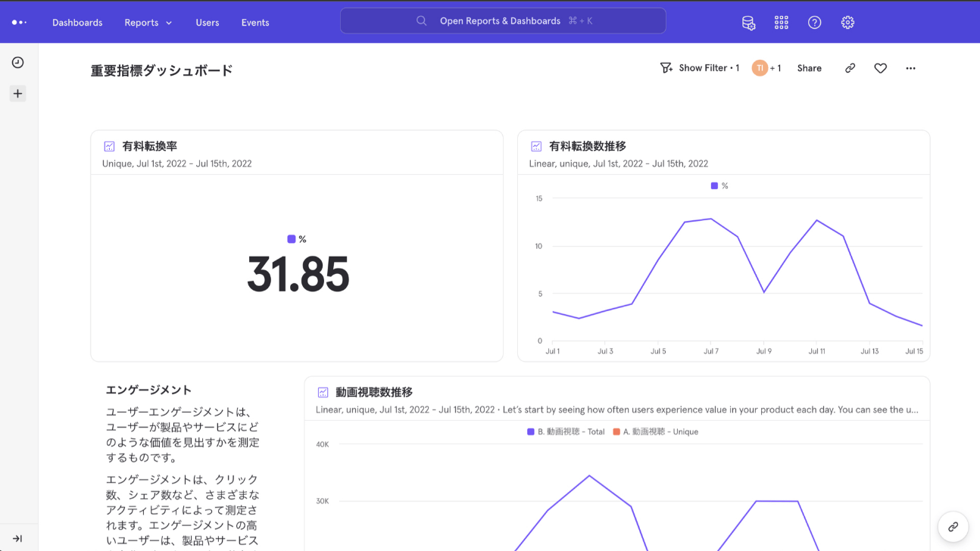Open the three-dot more options menu

[x=910, y=68]
